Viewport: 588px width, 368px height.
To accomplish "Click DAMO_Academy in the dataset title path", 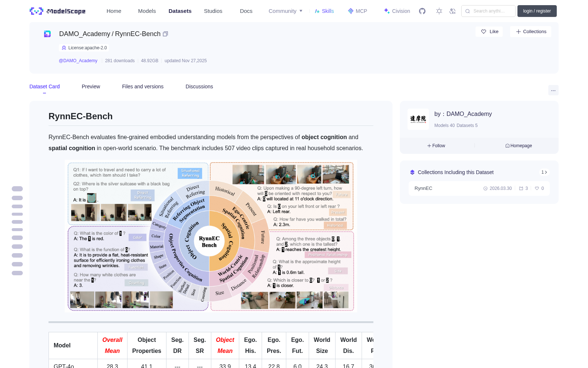I will pos(85,34).
